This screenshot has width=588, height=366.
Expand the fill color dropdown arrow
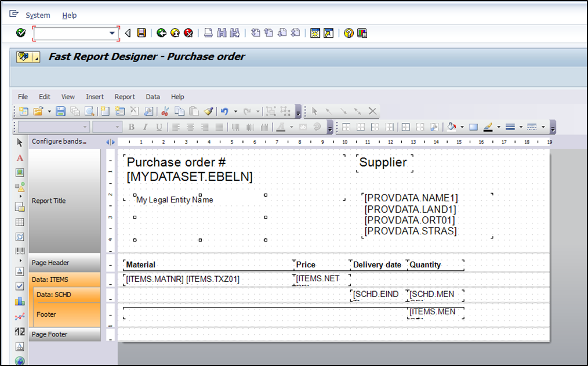[x=462, y=127]
